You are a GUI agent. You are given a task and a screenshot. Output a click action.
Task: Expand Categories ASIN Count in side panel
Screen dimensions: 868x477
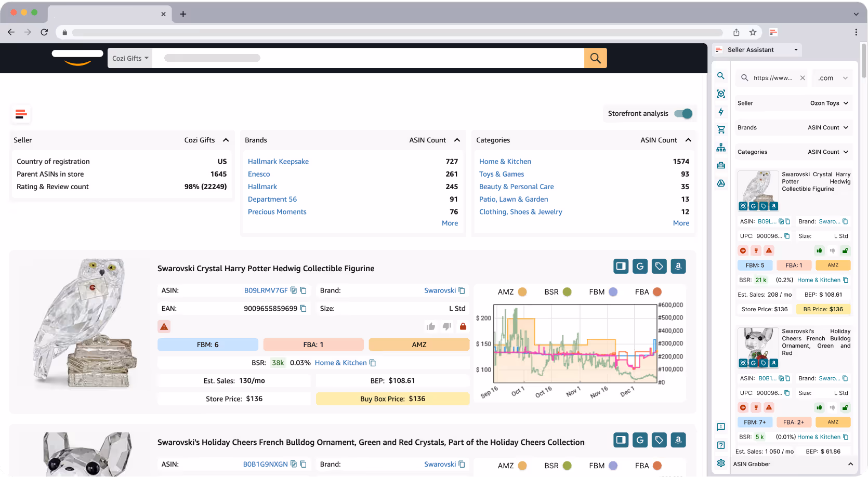click(x=846, y=152)
